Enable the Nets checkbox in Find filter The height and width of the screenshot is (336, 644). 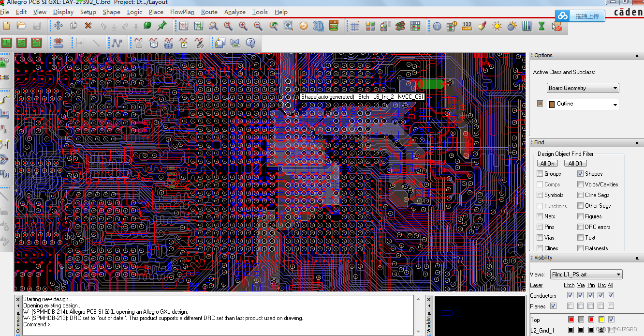point(540,216)
